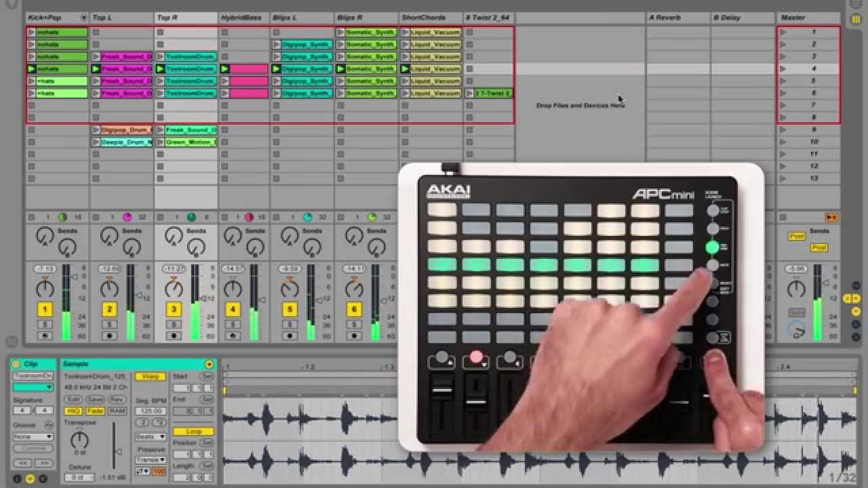Image resolution: width=868 pixels, height=488 pixels.
Task: Click the Commit groove button
Action: point(33,448)
